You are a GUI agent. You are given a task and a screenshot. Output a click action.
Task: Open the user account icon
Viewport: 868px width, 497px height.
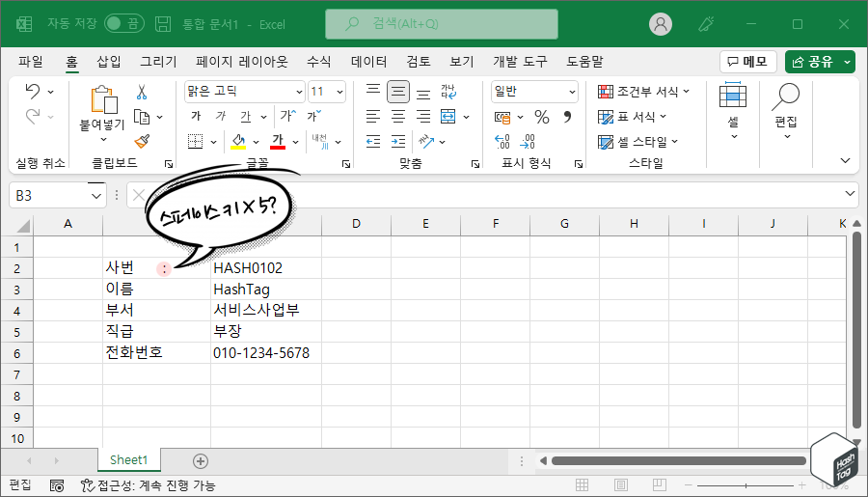point(661,24)
